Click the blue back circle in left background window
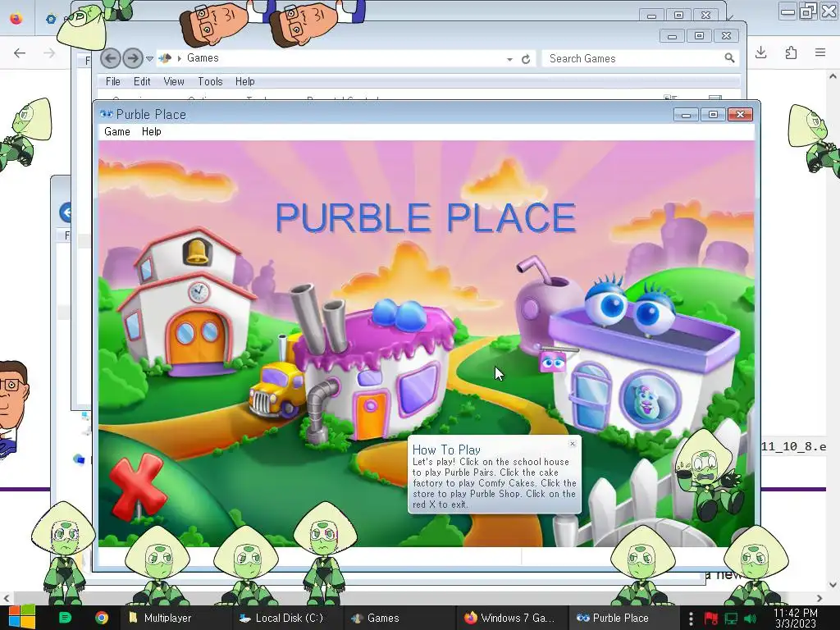The image size is (840, 630). [x=66, y=212]
